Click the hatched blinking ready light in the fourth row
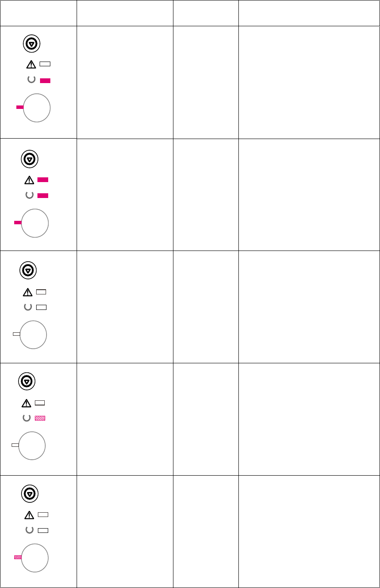Screen dimensions: 380x588 [40, 418]
